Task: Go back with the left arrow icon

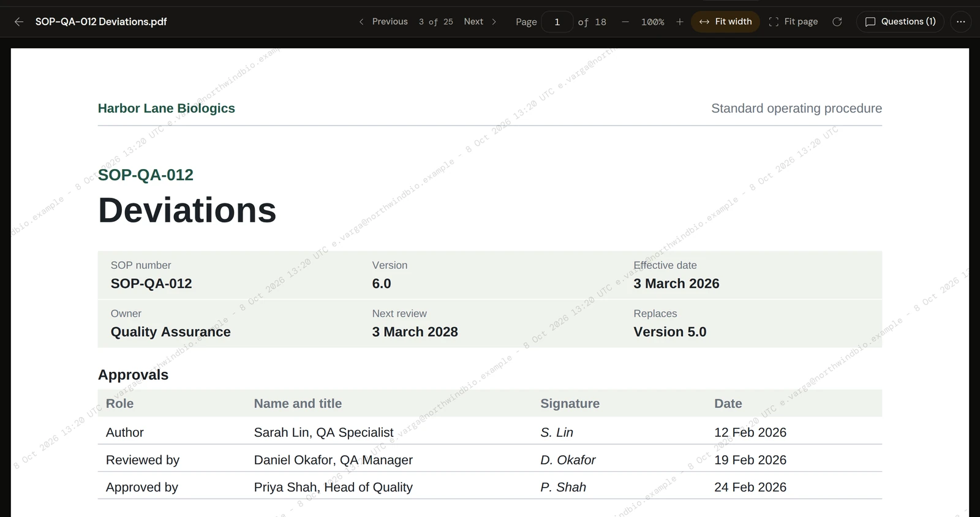Action: click(19, 22)
